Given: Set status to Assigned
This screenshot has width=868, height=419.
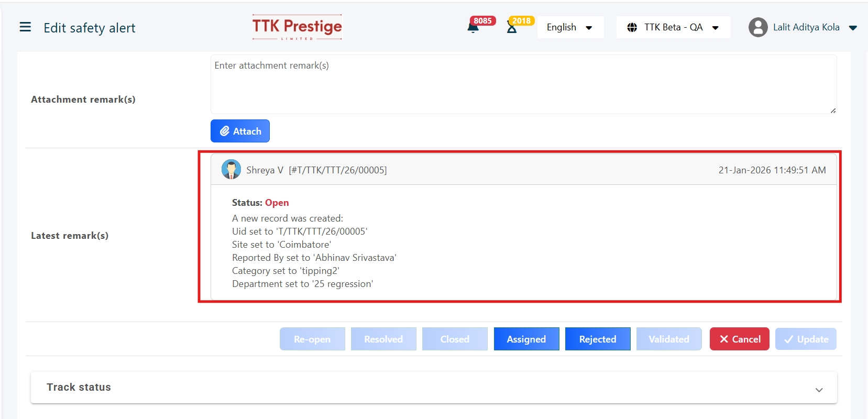Looking at the screenshot, I should tap(526, 339).
